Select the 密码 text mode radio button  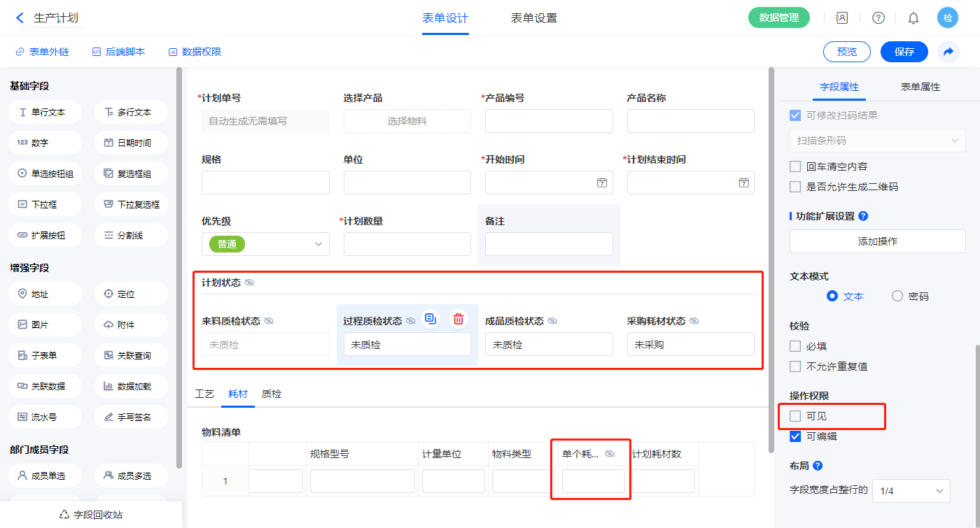click(897, 296)
